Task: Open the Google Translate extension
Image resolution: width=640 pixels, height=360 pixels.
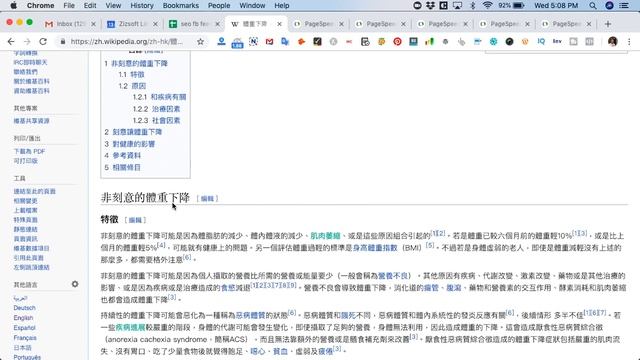Action: click(285, 42)
